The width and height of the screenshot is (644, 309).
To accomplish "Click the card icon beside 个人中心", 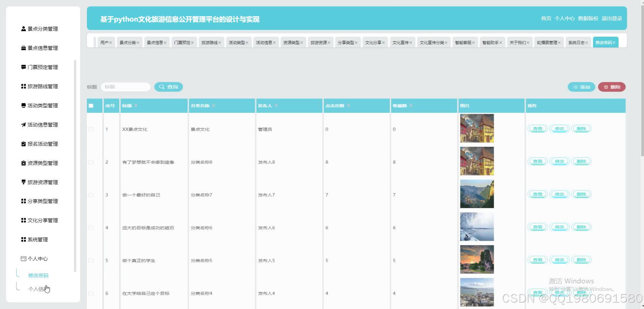I will [x=24, y=259].
